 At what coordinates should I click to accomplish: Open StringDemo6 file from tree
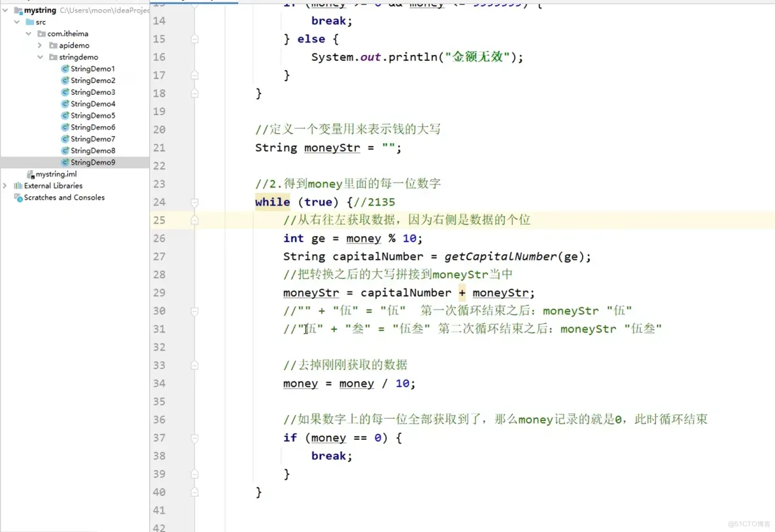(93, 127)
